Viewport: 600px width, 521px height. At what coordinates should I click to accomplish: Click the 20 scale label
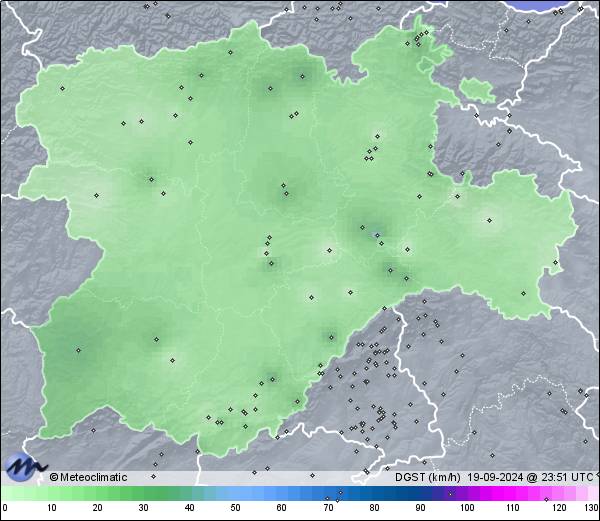[x=98, y=508]
